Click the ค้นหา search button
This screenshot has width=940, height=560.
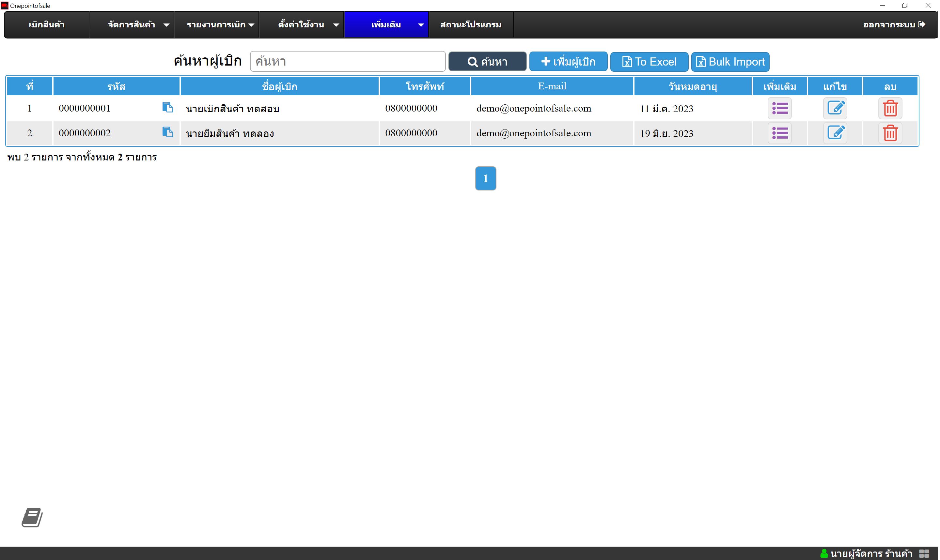pos(487,62)
